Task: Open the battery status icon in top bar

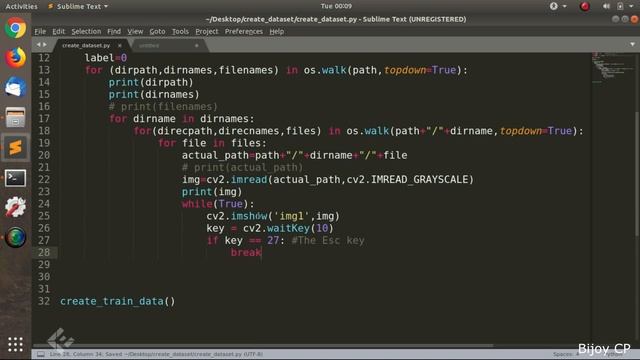Action: 620,6
